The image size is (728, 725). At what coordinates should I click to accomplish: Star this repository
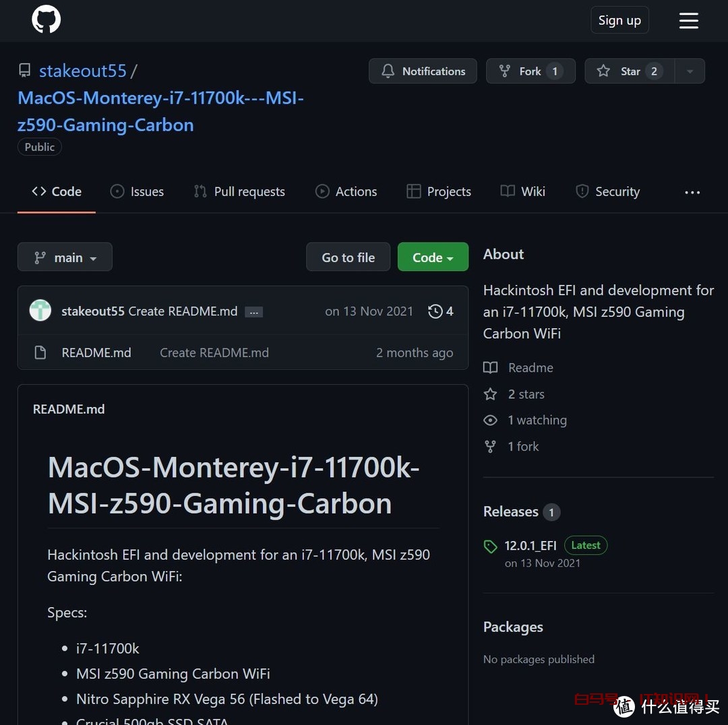624,71
